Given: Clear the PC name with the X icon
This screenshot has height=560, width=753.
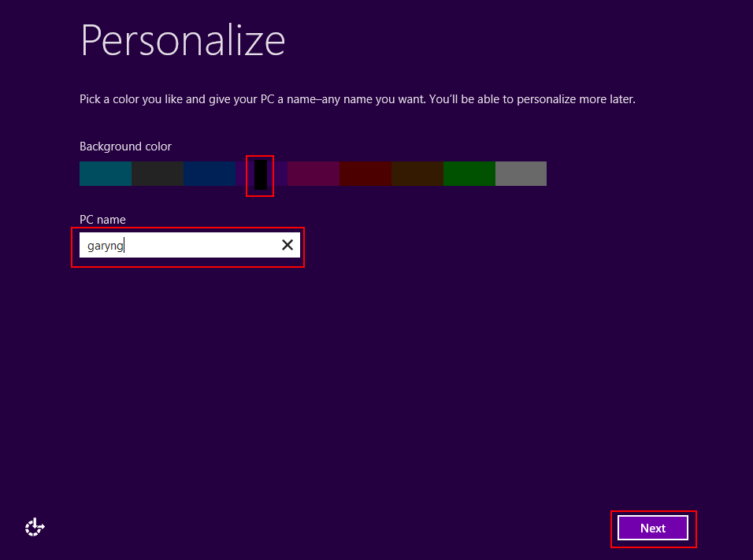Looking at the screenshot, I should (287, 245).
